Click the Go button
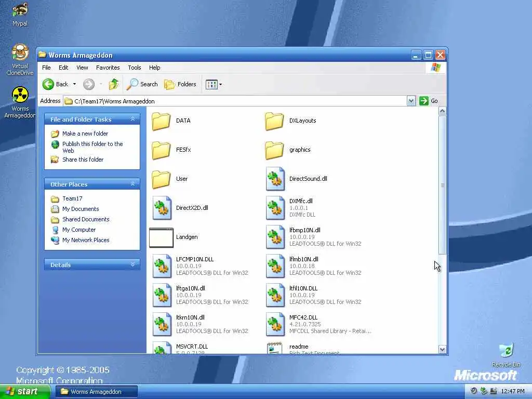 [429, 101]
